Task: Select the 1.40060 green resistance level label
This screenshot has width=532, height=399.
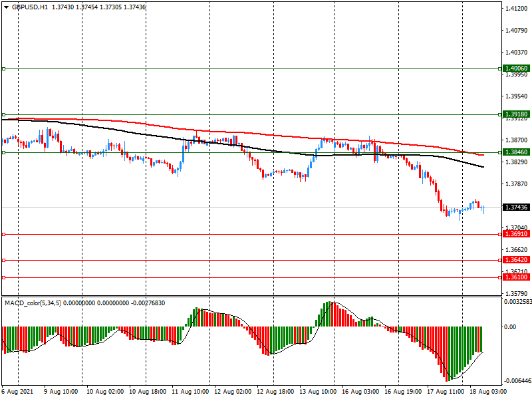Action: [x=516, y=68]
